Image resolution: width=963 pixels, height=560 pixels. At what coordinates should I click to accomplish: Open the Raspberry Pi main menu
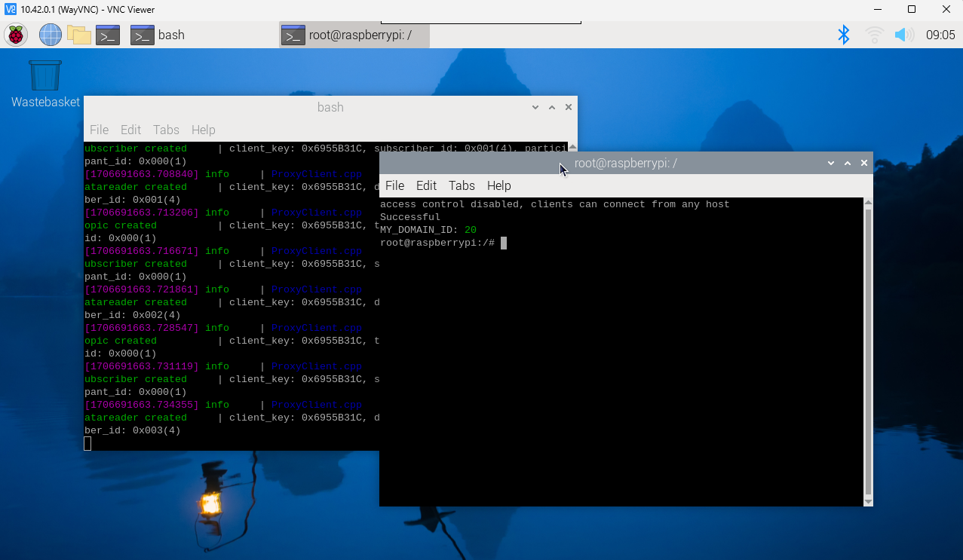tap(16, 35)
